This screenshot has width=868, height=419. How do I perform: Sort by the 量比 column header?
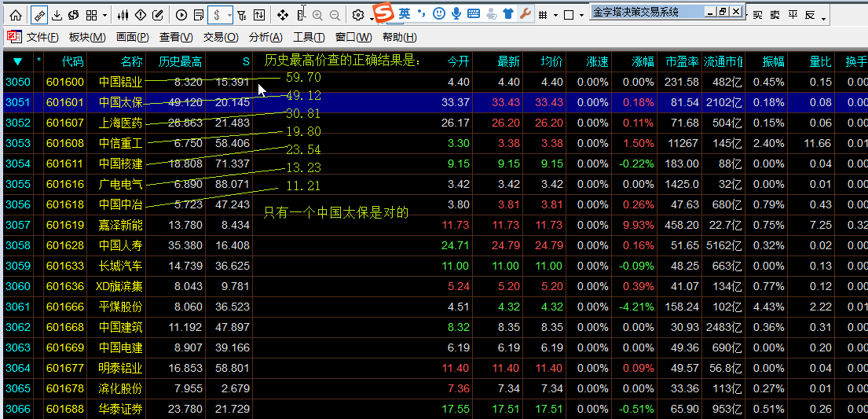(x=820, y=61)
